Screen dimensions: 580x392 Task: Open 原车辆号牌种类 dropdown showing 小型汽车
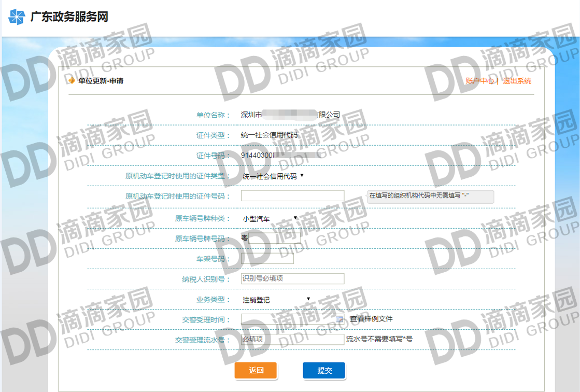(x=270, y=219)
